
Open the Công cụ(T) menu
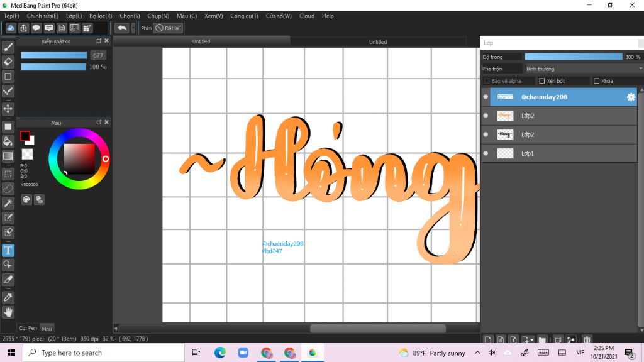click(x=244, y=16)
